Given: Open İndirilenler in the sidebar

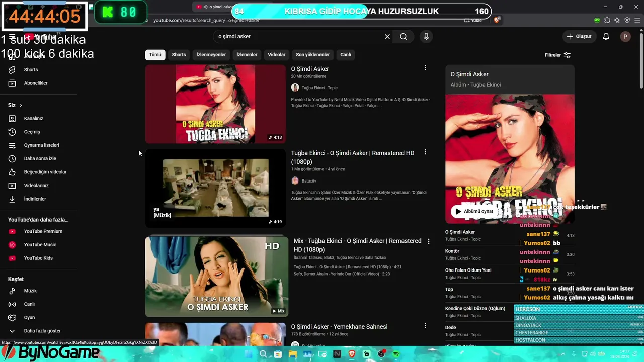Looking at the screenshot, I should (35, 199).
